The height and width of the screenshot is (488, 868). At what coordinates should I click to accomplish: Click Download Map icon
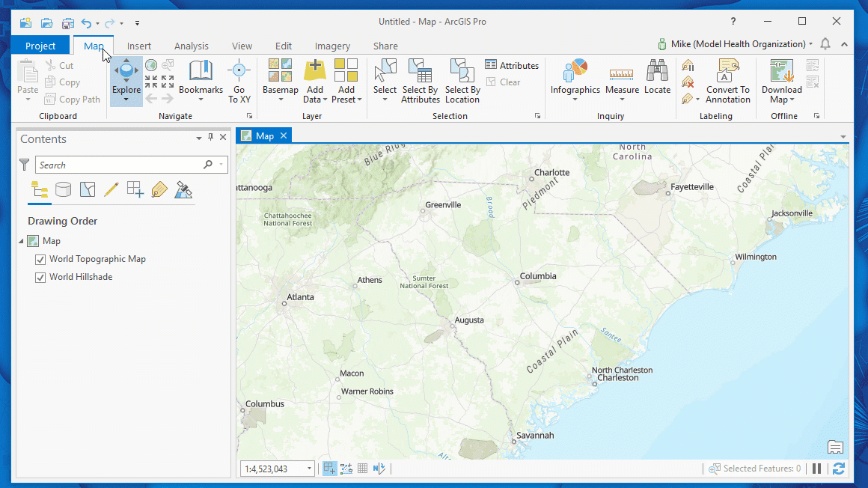pyautogui.click(x=782, y=70)
